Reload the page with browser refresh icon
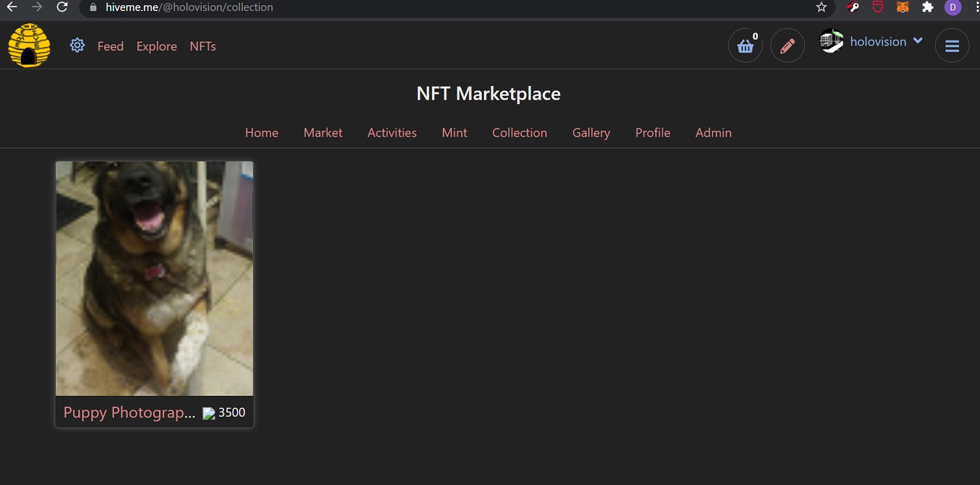Screen dimensions: 980x485 click(62, 7)
